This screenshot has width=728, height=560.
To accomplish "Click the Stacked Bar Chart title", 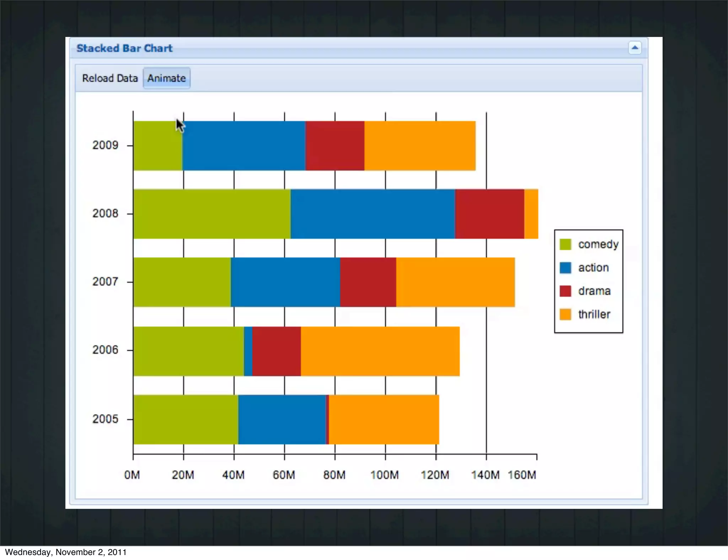I will pos(124,48).
